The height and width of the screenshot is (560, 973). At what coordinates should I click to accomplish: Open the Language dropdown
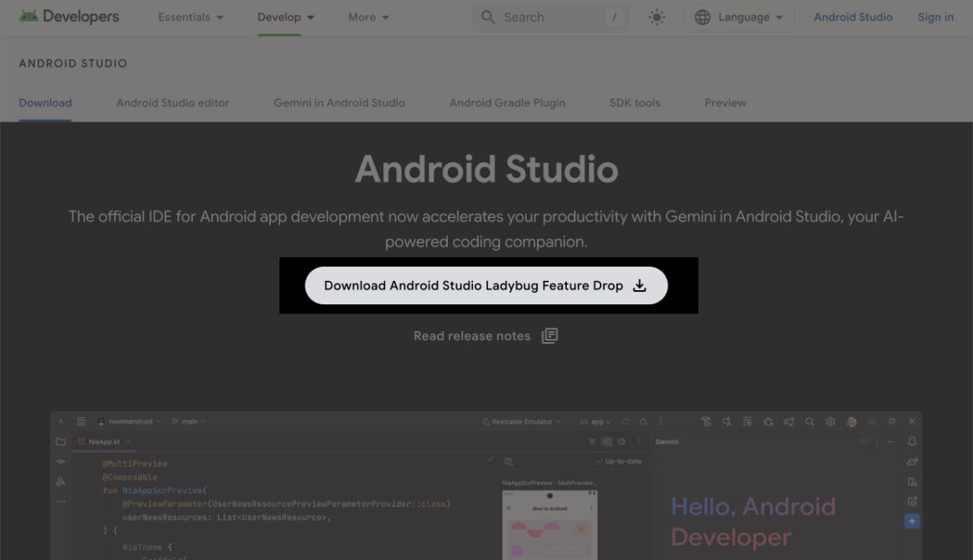(738, 17)
